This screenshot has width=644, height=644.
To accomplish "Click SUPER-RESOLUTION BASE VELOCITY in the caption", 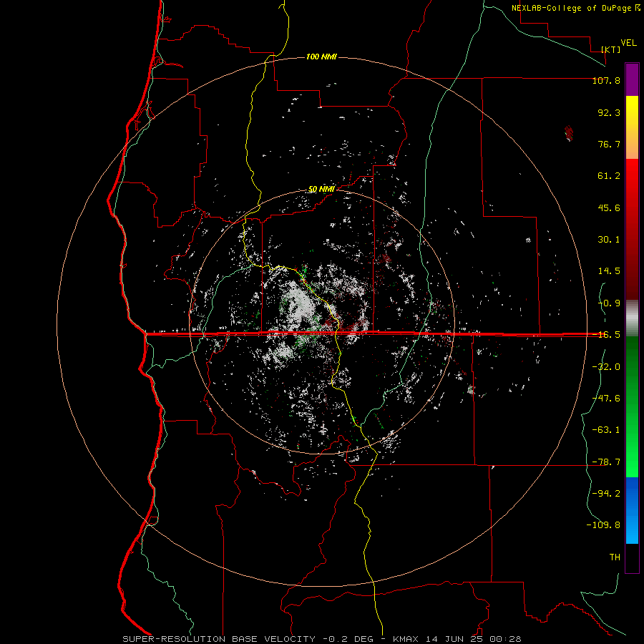I will (219, 639).
